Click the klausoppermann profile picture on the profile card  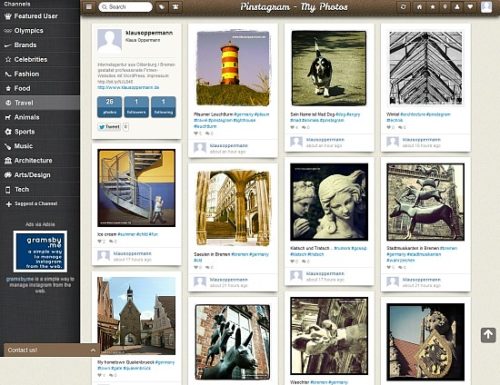[109, 41]
